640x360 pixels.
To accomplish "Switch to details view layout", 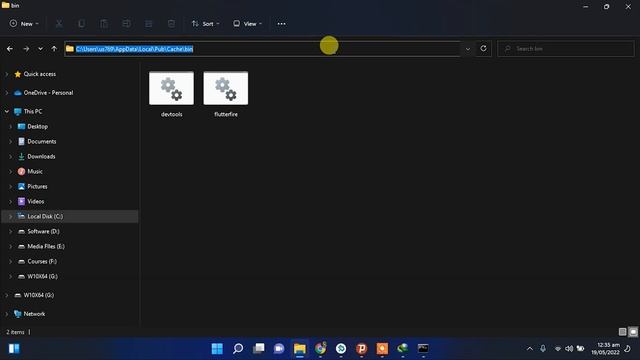I will [622, 332].
